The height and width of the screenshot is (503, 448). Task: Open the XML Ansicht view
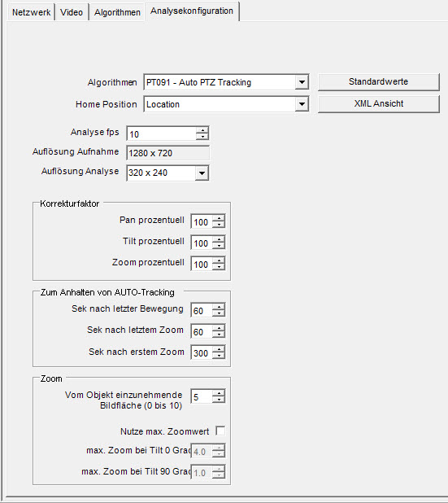coord(378,103)
